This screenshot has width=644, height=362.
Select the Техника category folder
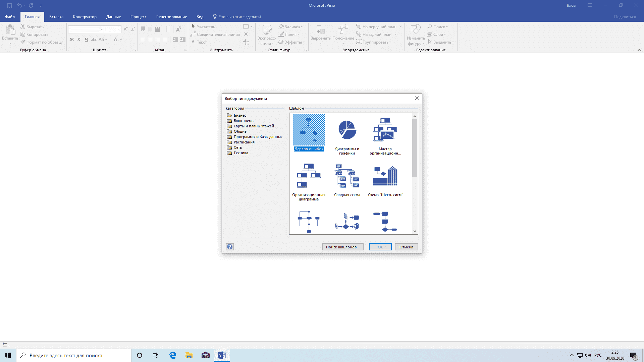click(x=240, y=153)
